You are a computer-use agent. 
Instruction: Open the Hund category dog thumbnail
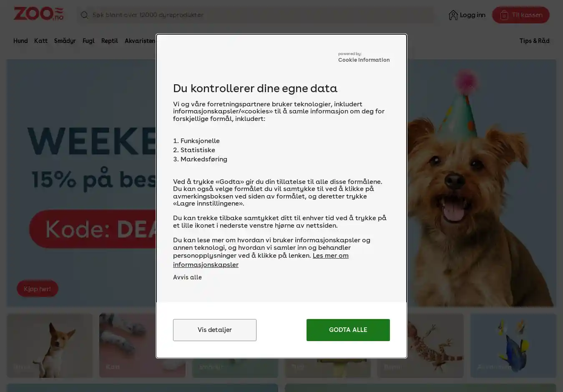[x=50, y=346]
